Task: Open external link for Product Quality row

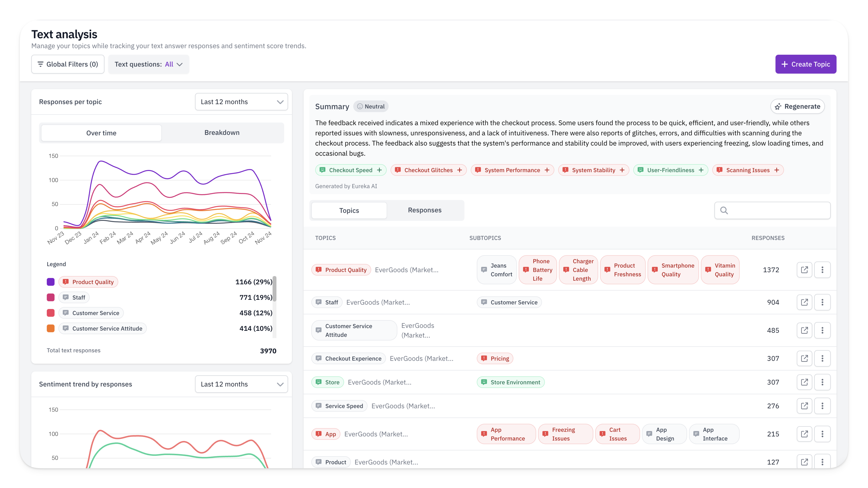Action: 804,270
